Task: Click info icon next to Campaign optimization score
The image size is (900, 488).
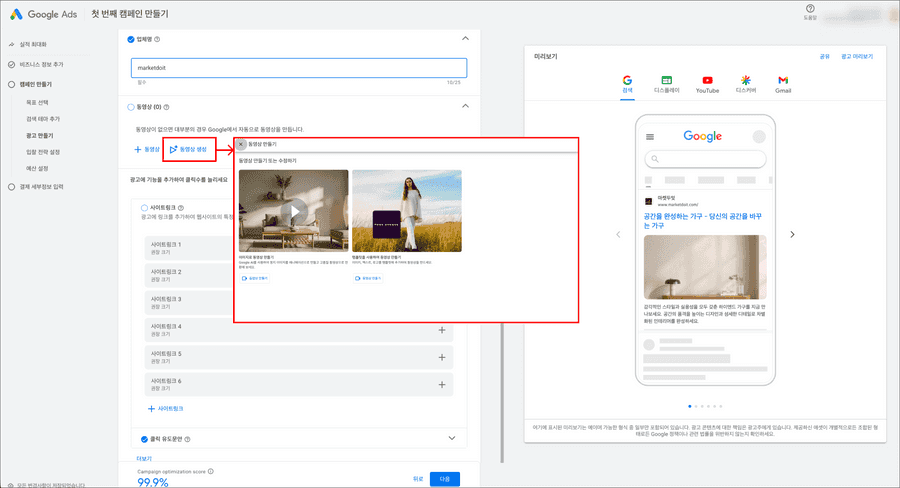Action: [x=211, y=471]
